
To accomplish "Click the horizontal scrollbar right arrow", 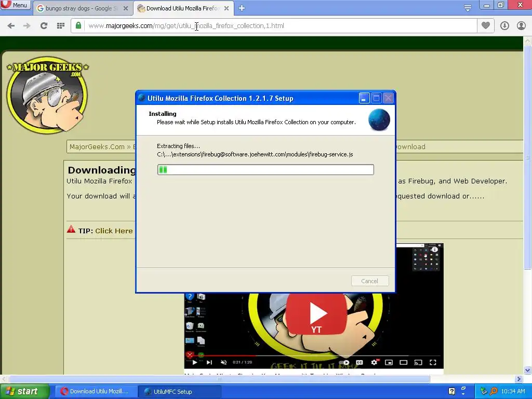I will click(x=518, y=379).
